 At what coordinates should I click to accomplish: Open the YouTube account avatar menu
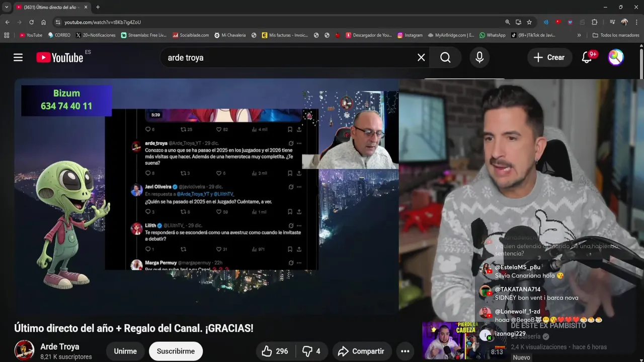click(616, 57)
